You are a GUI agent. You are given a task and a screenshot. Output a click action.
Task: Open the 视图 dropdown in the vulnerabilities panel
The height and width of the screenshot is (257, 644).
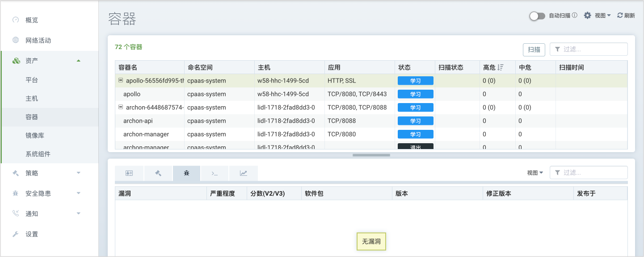click(x=535, y=173)
